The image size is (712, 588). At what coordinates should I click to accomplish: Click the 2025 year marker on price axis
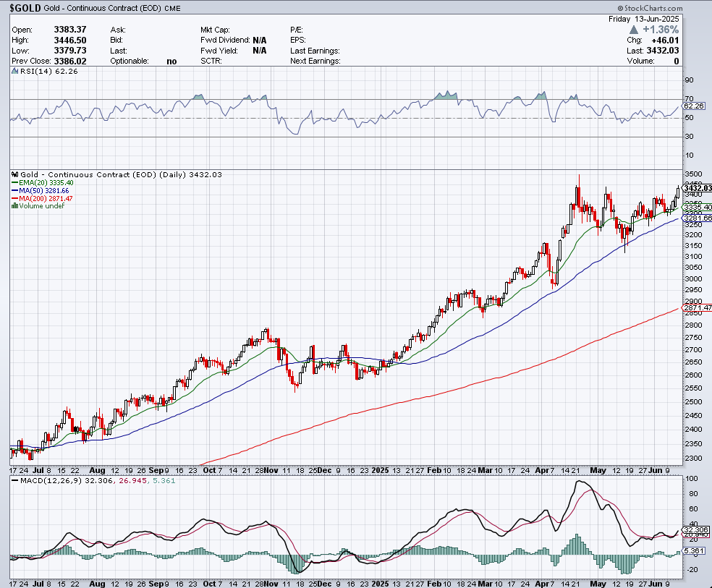pos(381,470)
